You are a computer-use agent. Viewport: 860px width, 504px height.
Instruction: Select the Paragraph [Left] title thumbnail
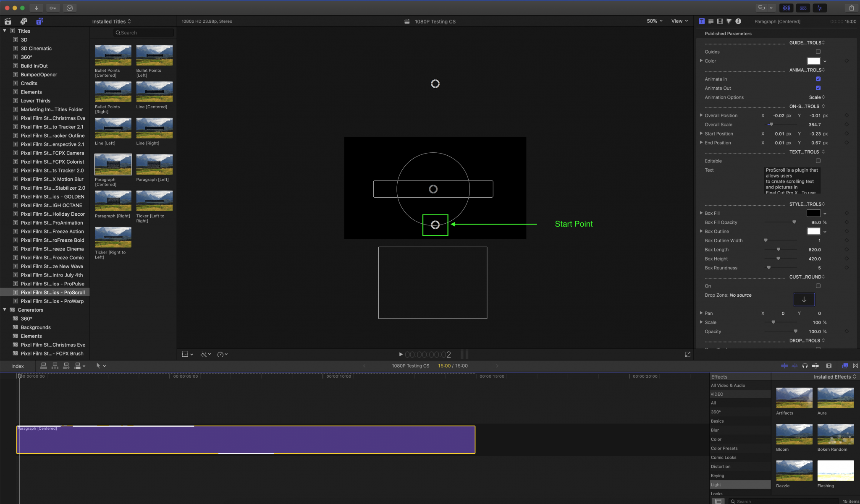(154, 165)
